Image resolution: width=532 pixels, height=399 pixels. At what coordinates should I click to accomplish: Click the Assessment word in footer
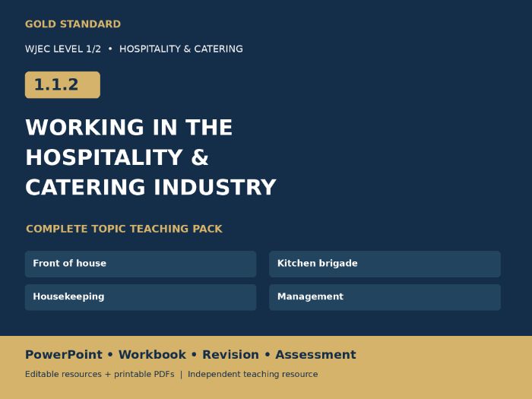click(316, 355)
